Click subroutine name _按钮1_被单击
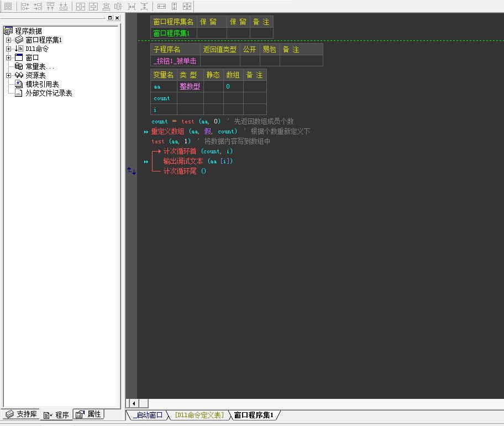 [x=175, y=61]
